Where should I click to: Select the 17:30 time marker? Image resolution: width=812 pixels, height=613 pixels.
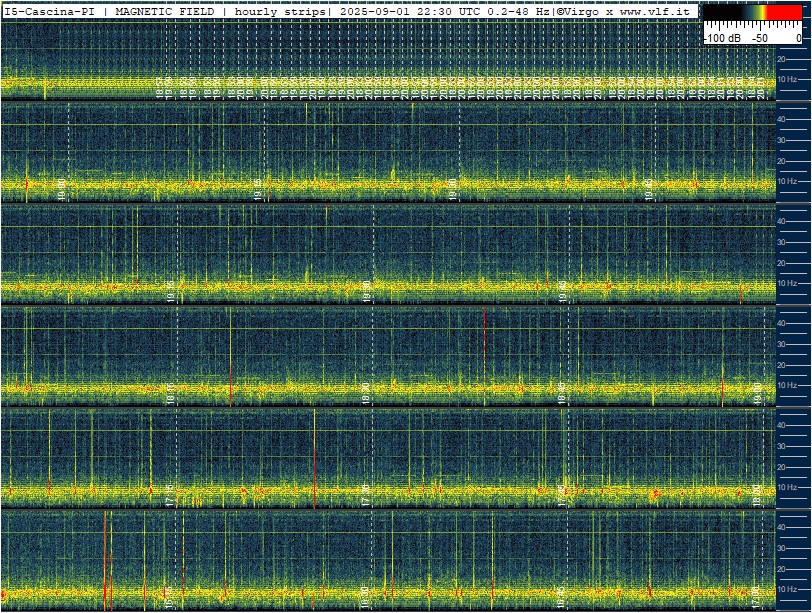(x=367, y=495)
